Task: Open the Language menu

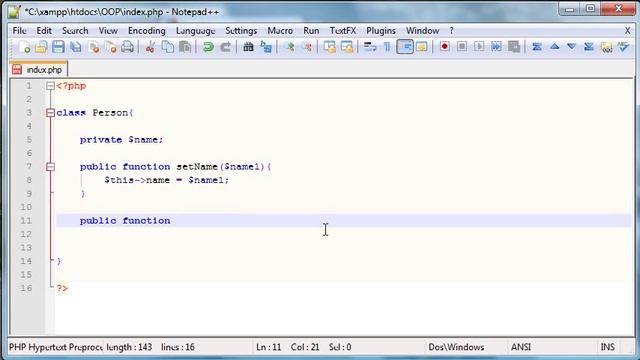Action: point(196,31)
